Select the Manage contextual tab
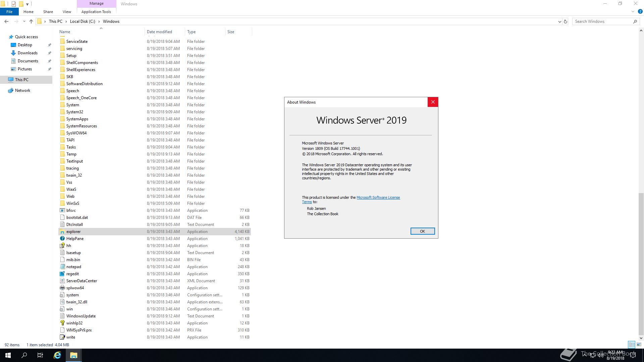Image resolution: width=644 pixels, height=362 pixels. tap(96, 3)
